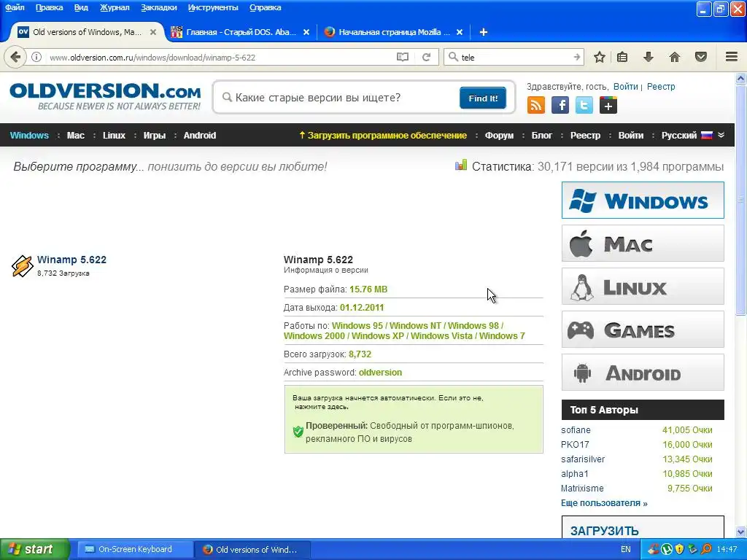747x560 pixels.
Task: Click Войти link next to guest greeting
Action: pos(625,87)
